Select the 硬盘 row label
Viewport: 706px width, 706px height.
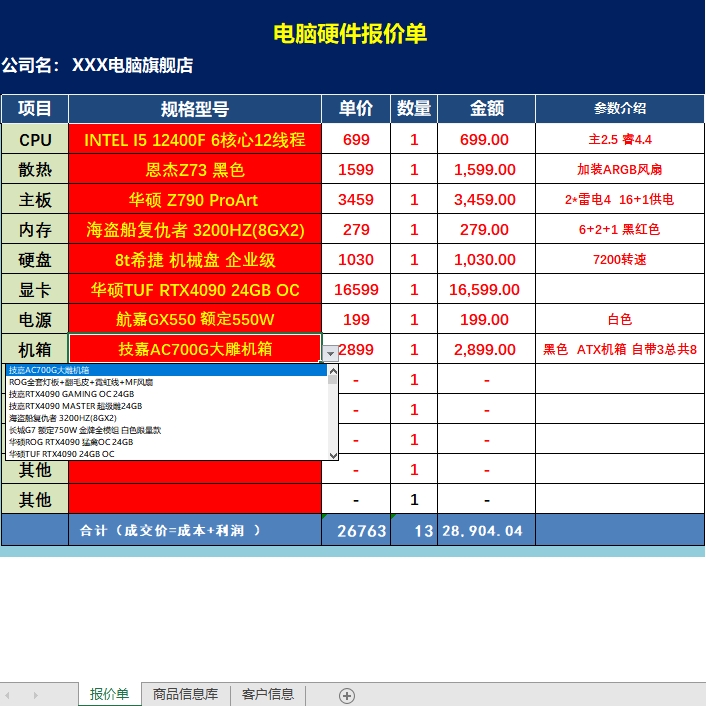35,260
